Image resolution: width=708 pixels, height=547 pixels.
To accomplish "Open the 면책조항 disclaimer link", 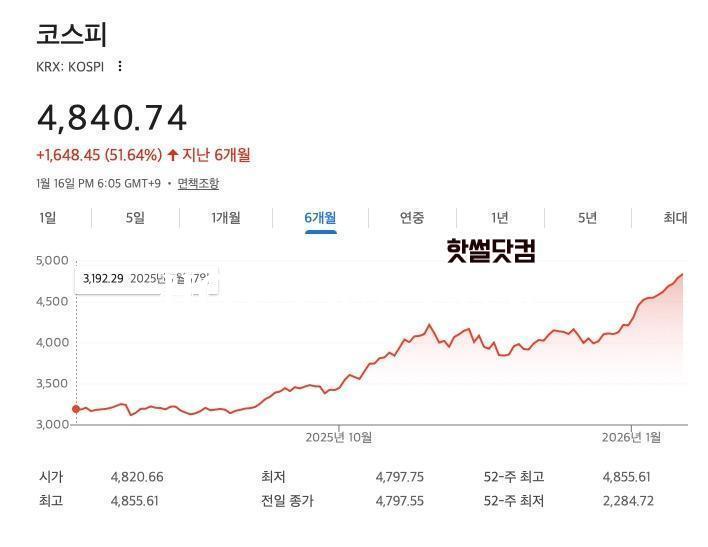I will (x=198, y=183).
